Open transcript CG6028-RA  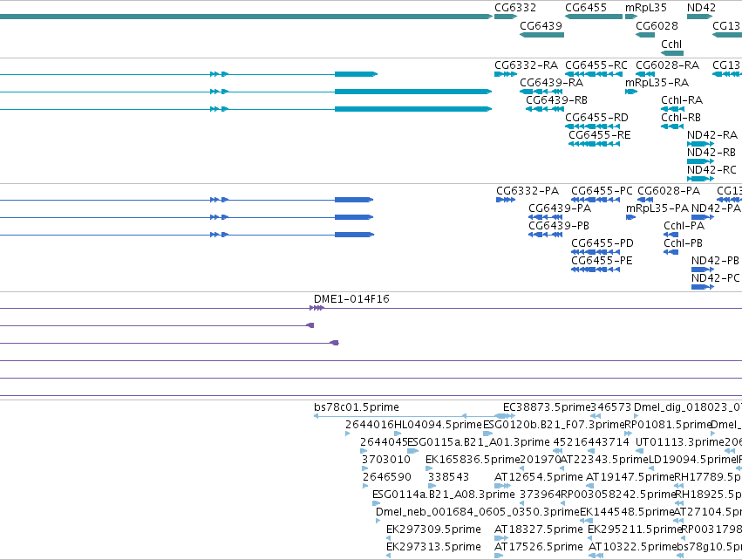click(667, 65)
